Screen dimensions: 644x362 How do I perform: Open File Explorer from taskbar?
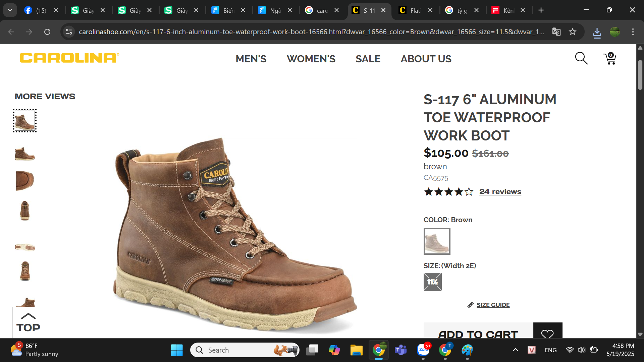(356, 350)
